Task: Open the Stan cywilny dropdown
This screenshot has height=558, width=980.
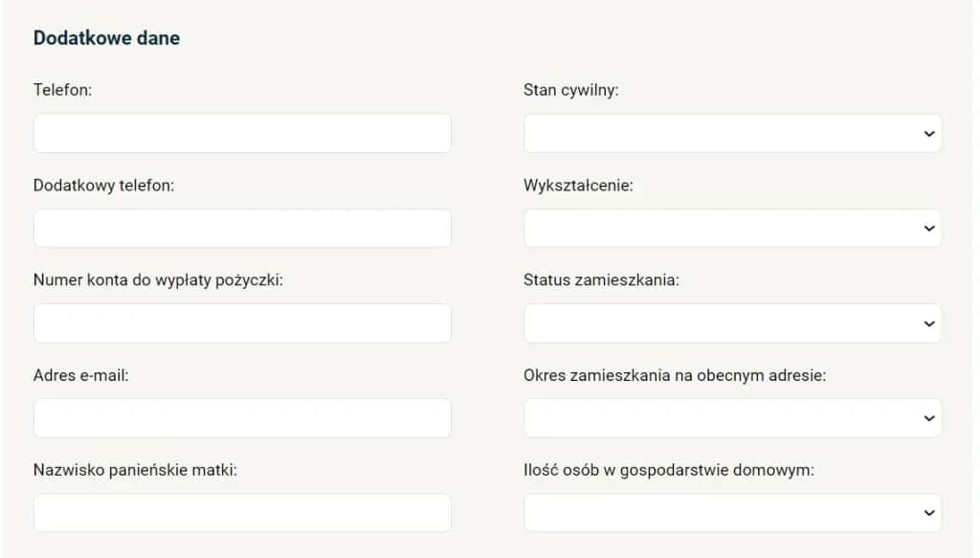Action: coord(732,133)
